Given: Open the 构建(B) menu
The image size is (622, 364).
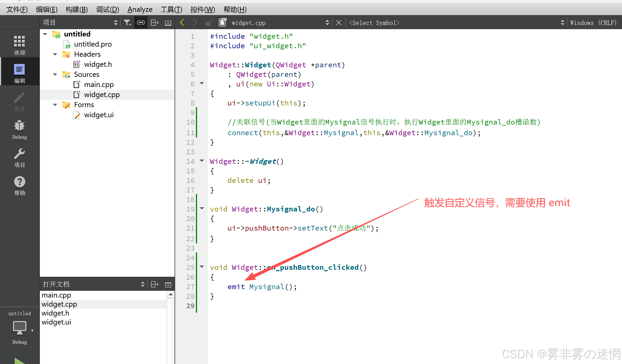Looking at the screenshot, I should [x=77, y=10].
